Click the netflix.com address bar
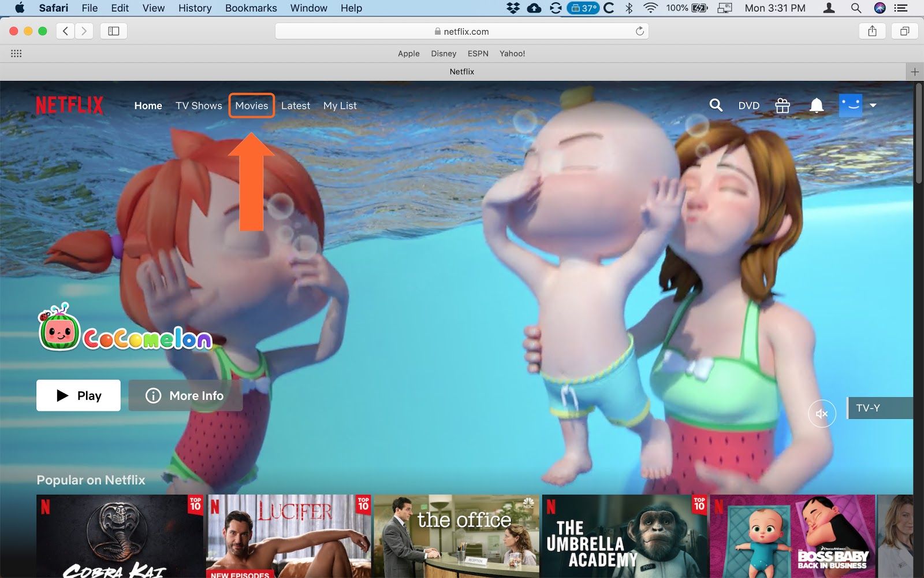This screenshot has width=924, height=578. [462, 31]
